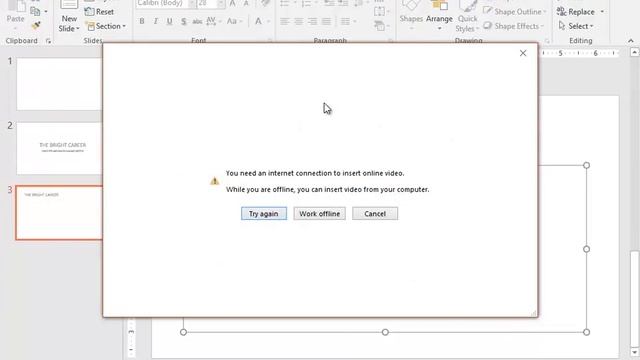Click the Align Text icon

tap(381, 12)
